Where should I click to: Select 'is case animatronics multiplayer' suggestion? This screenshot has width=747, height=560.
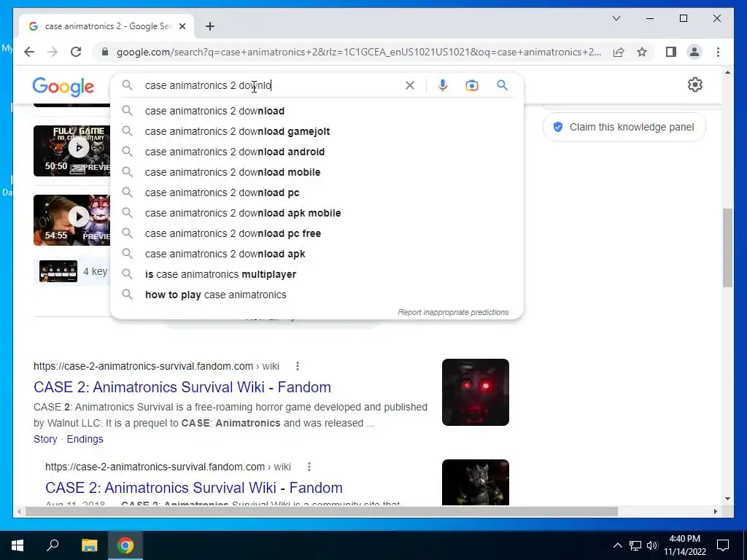(317, 275)
